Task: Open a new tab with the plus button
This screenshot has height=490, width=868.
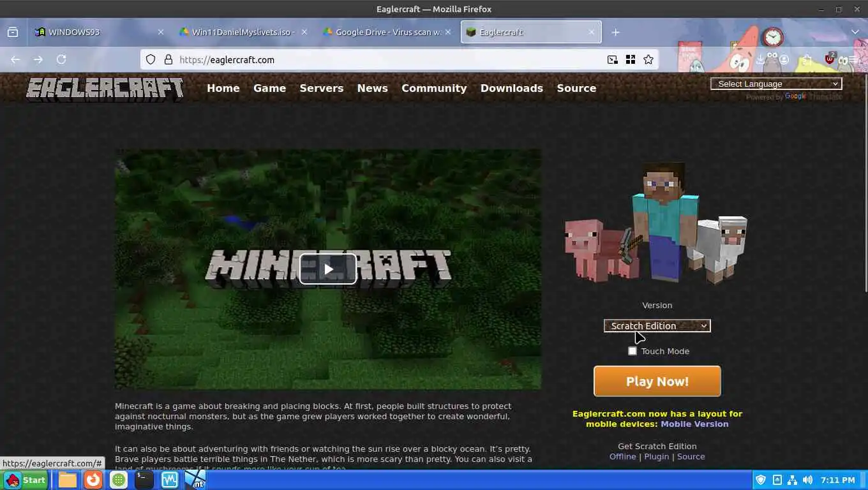Action: 615,32
